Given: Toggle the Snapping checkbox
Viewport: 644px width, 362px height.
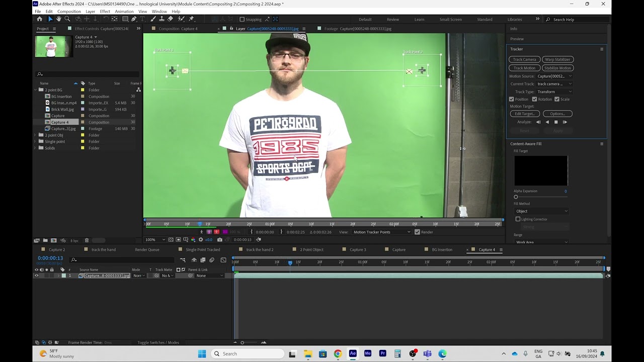Looking at the screenshot, I should tap(242, 20).
